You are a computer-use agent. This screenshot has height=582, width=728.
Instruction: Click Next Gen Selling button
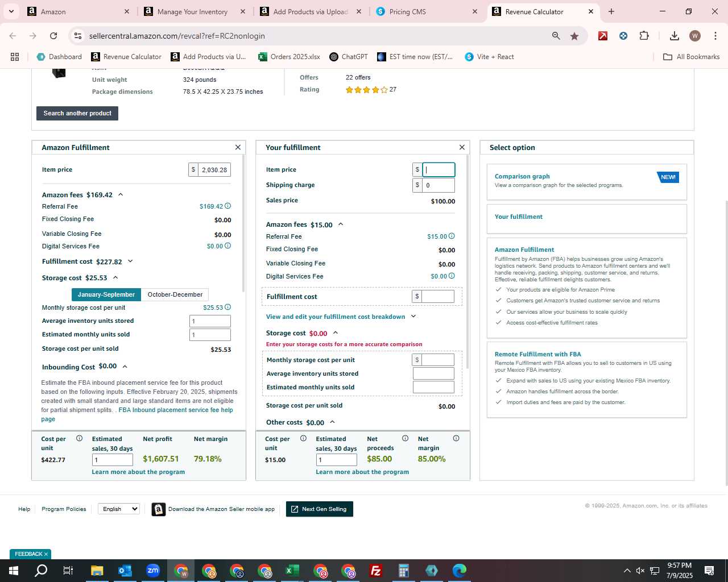pyautogui.click(x=319, y=509)
